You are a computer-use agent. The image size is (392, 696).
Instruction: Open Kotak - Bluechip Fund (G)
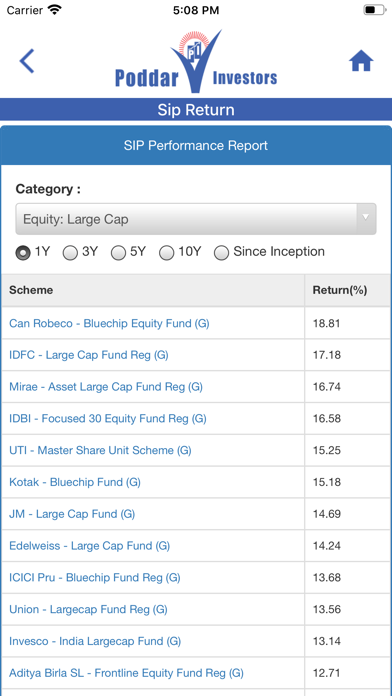point(75,482)
